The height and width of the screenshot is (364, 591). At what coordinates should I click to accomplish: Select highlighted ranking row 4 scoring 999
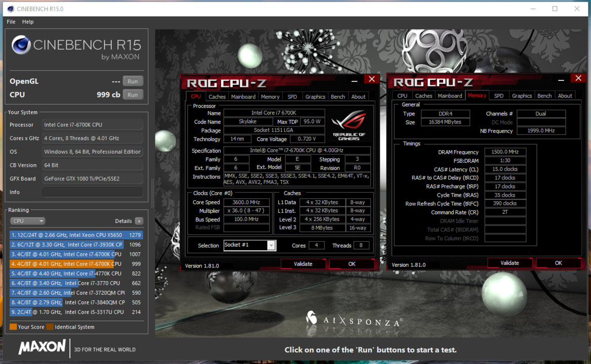click(76, 264)
